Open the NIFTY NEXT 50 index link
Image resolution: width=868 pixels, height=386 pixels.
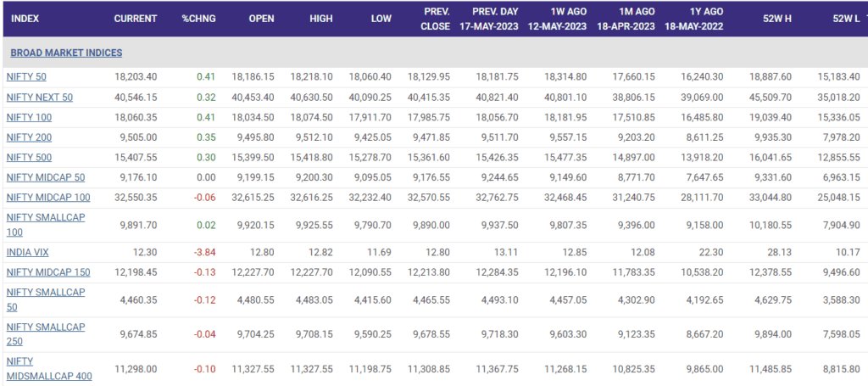coord(40,98)
